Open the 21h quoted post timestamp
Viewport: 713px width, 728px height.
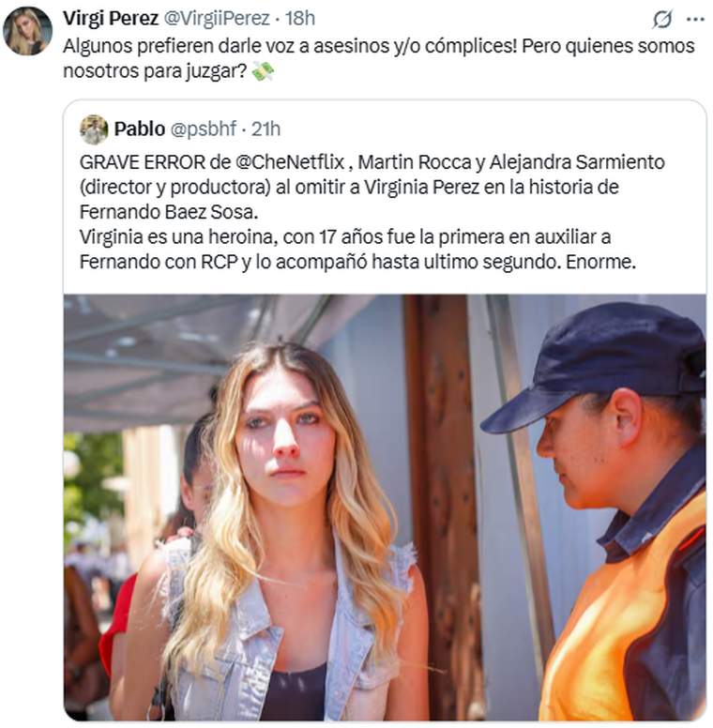click(x=266, y=129)
